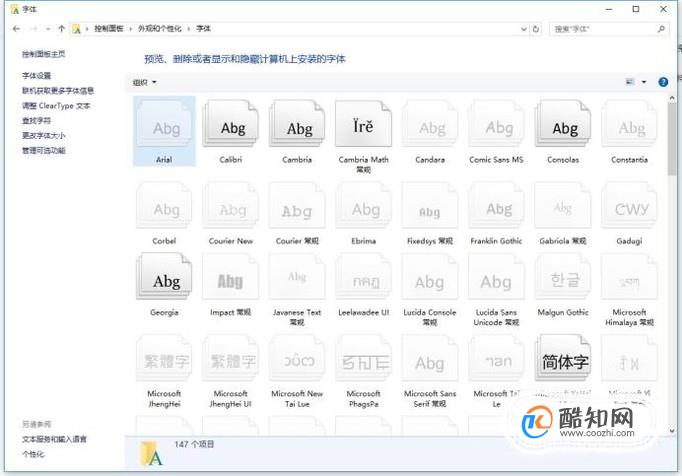Select the Fixedsys font icon

(x=430, y=206)
